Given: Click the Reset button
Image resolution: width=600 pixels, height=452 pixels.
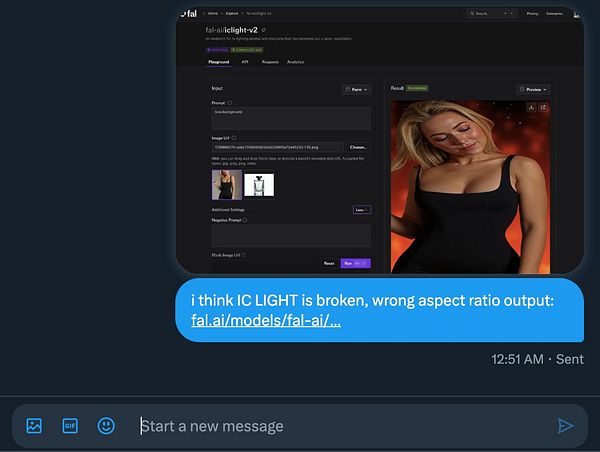Looking at the screenshot, I should (x=329, y=263).
